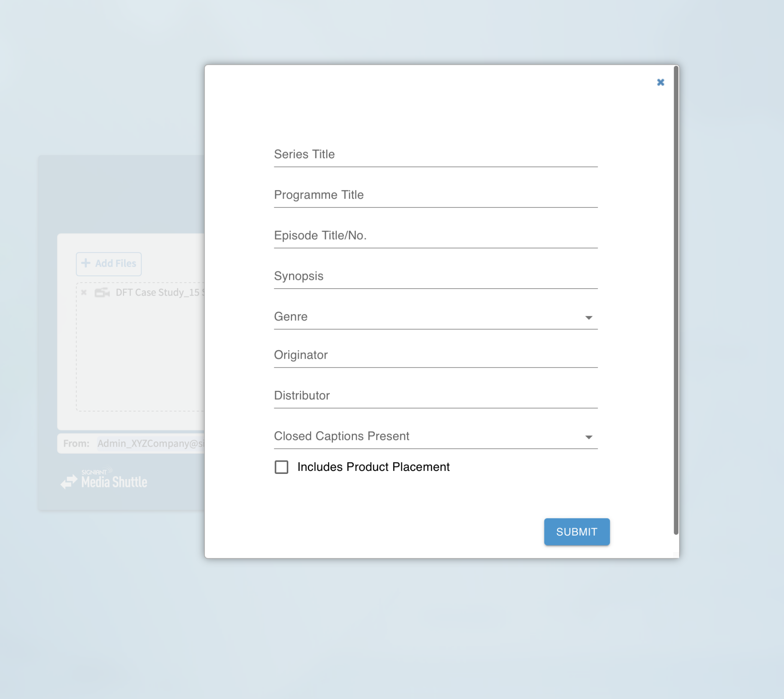Click the dialog's vertical scrollbar

tap(676, 300)
